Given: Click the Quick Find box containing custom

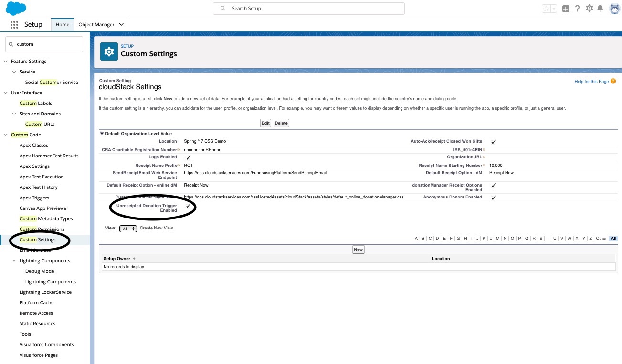Looking at the screenshot, I should pyautogui.click(x=44, y=44).
